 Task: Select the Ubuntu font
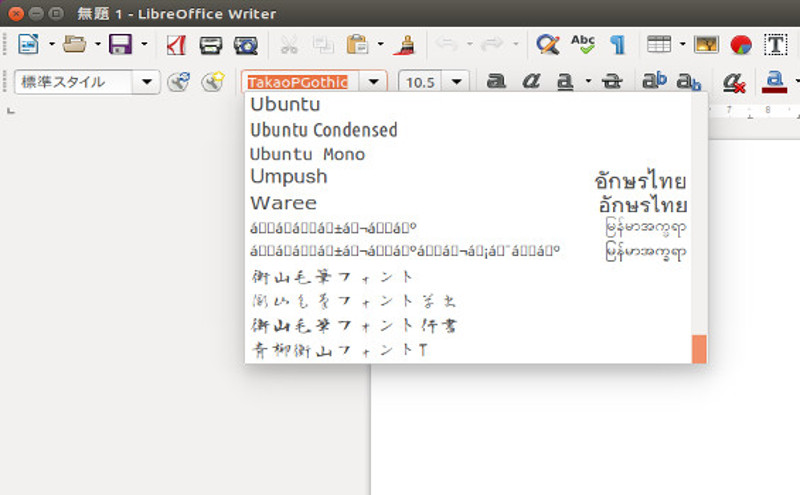pyautogui.click(x=468, y=104)
